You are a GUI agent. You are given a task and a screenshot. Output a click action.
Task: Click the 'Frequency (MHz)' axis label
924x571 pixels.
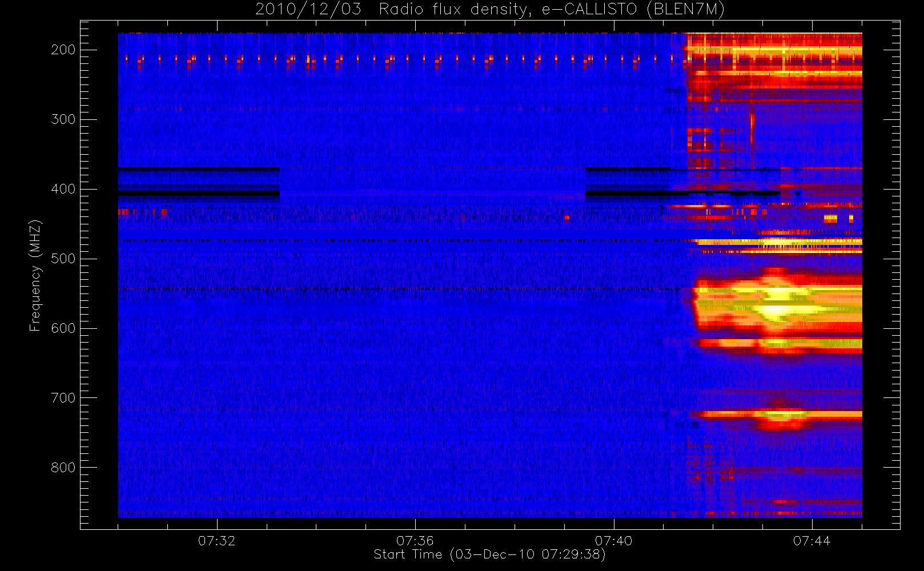pos(35,275)
